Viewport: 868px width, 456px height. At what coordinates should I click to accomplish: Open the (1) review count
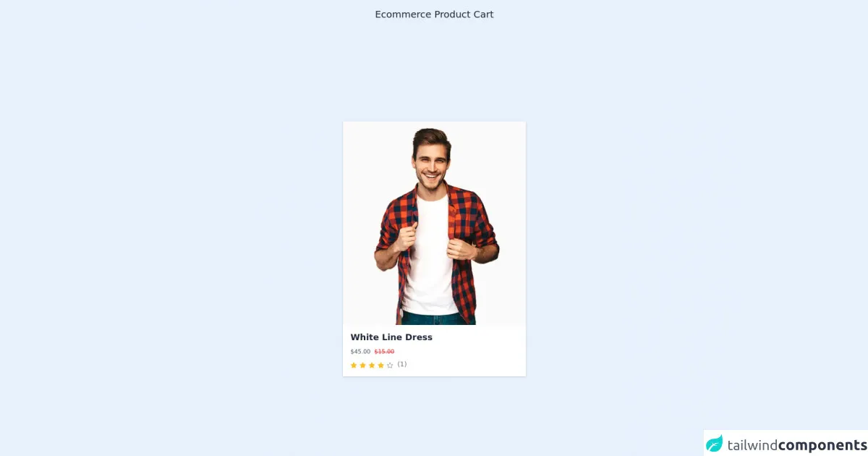point(402,364)
